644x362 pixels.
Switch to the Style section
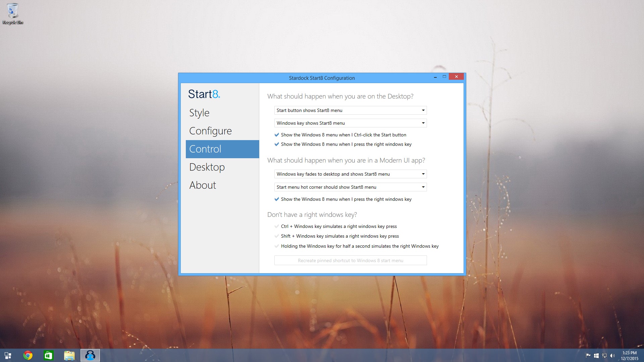pyautogui.click(x=222, y=113)
